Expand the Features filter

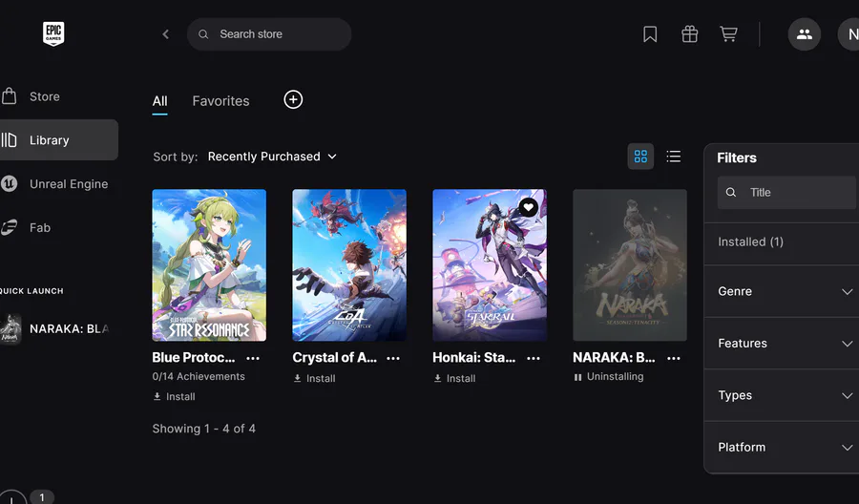point(786,344)
